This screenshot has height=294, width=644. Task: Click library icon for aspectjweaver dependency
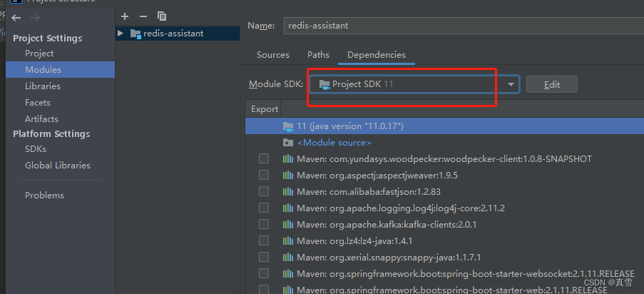[x=288, y=175]
